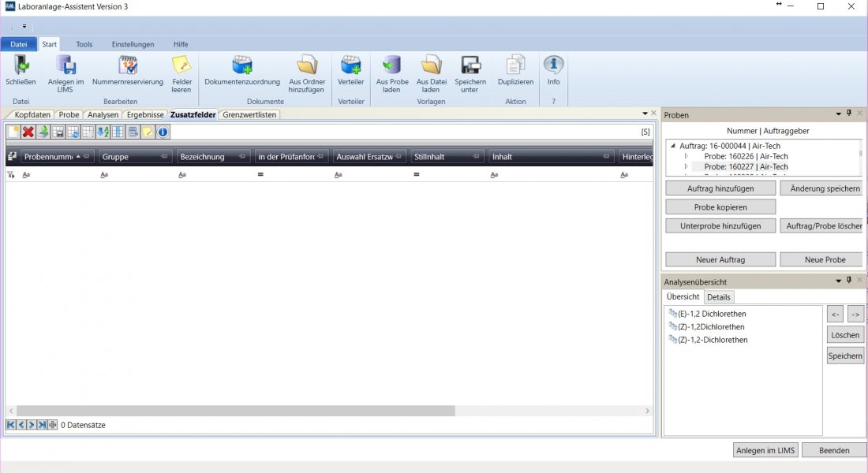868x473 pixels.
Task: Click the grid refresh icon
Action: tap(73, 132)
